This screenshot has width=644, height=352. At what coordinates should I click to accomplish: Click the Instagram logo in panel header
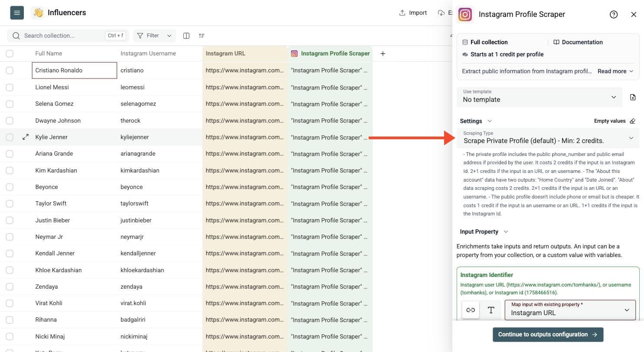pyautogui.click(x=465, y=14)
